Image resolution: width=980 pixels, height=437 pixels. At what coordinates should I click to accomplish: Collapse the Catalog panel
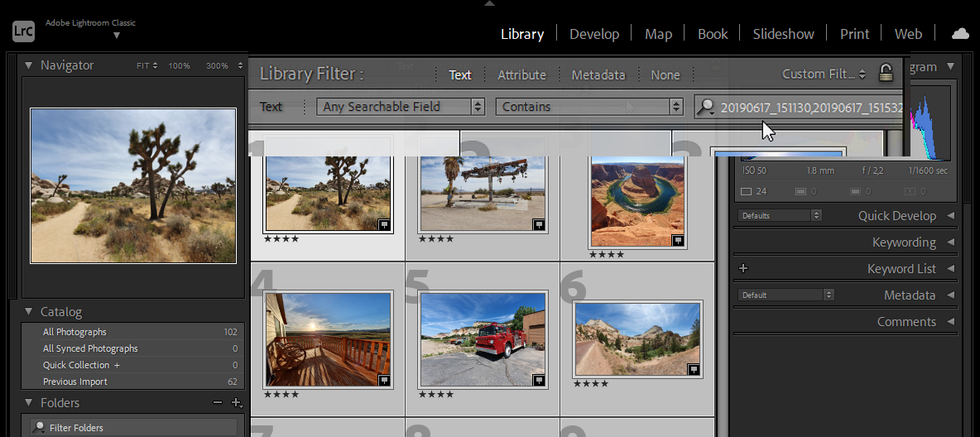click(x=28, y=311)
